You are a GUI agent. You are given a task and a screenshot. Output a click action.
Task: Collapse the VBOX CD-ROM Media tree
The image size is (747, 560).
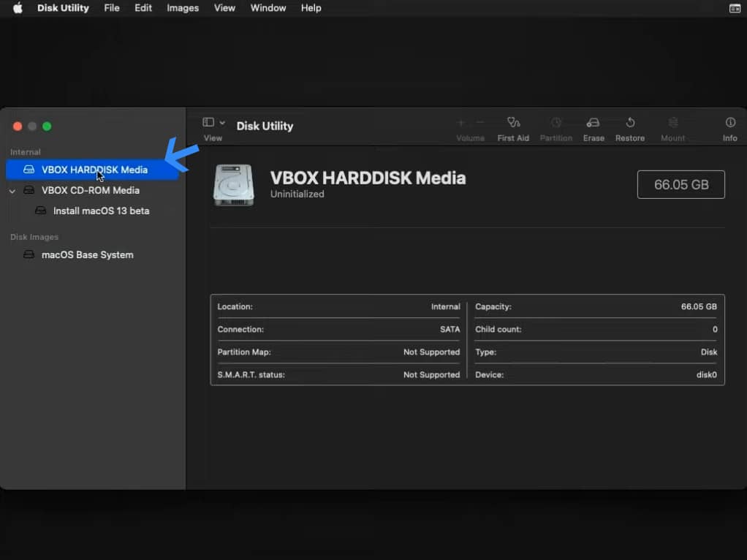click(12, 190)
